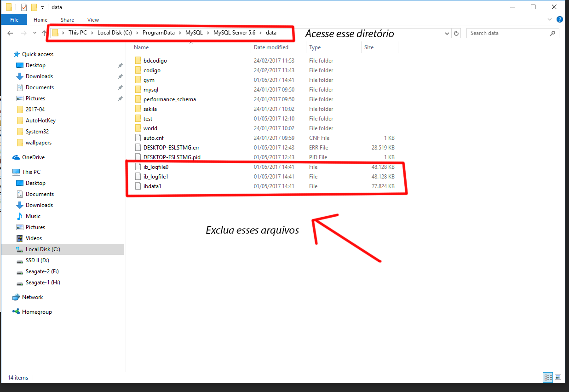Screen dimensions: 569x392
Task: Sort by the Date modified column header
Action: pos(271,47)
